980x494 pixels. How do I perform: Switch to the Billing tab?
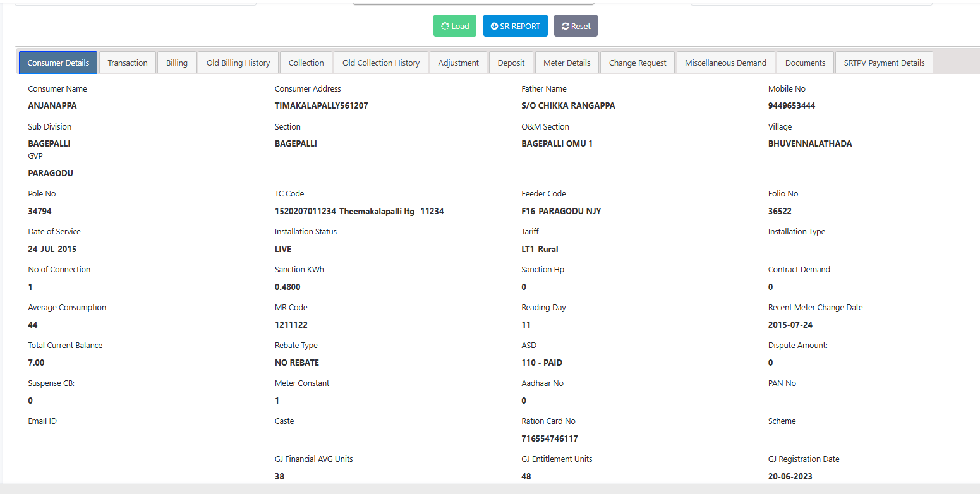coord(177,63)
